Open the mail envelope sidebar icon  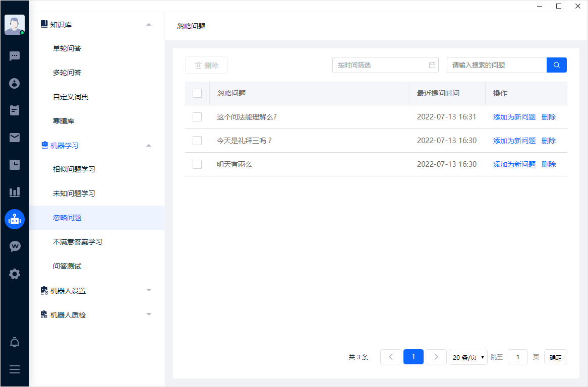pos(15,138)
